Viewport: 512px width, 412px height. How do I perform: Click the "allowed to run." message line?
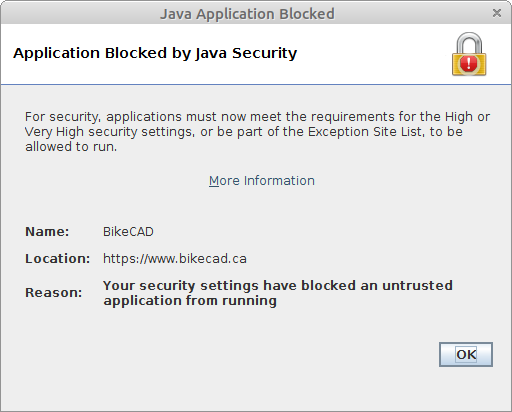[71, 147]
